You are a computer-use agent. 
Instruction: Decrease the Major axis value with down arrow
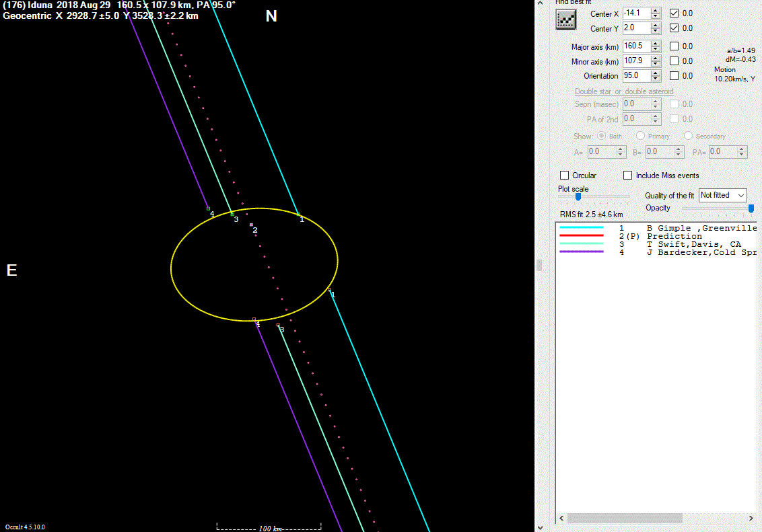pos(656,49)
